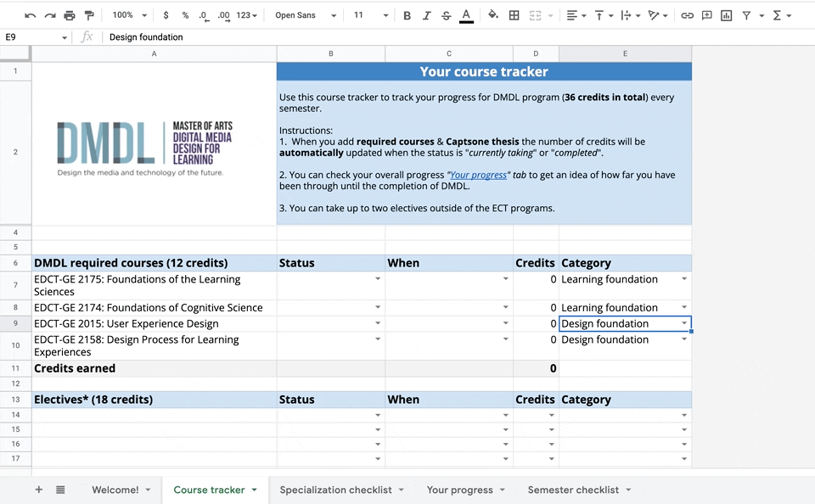Select cell "EDCT-GE 2174: Foundations of Cognitive Science"
The height and width of the screenshot is (504, 815).
(x=154, y=308)
